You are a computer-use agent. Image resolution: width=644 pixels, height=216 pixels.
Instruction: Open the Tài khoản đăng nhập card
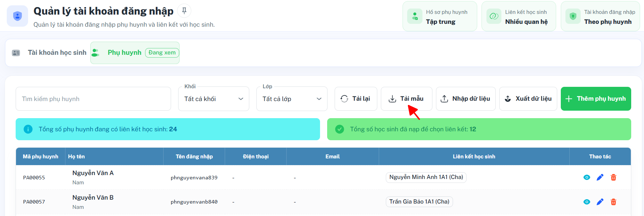pos(600,16)
